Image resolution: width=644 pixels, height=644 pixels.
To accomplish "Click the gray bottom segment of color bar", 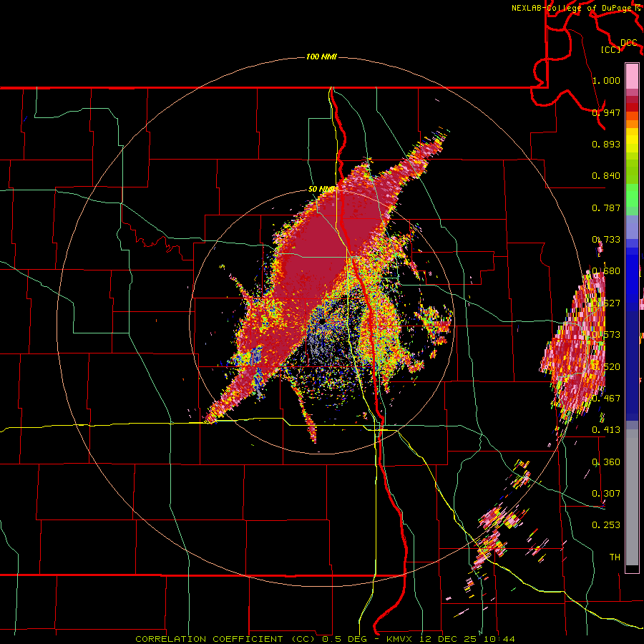I will [x=632, y=497].
